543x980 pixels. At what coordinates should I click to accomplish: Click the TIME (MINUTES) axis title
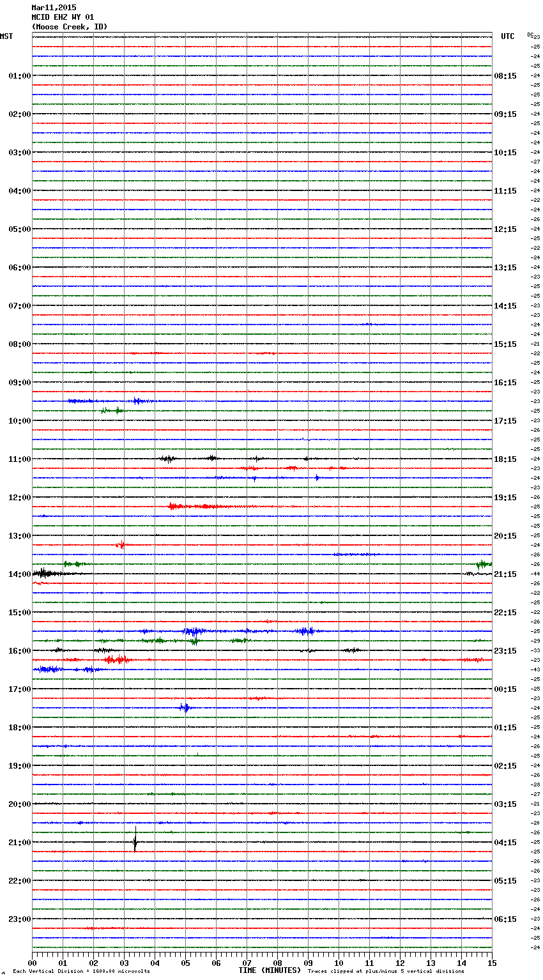[x=270, y=970]
